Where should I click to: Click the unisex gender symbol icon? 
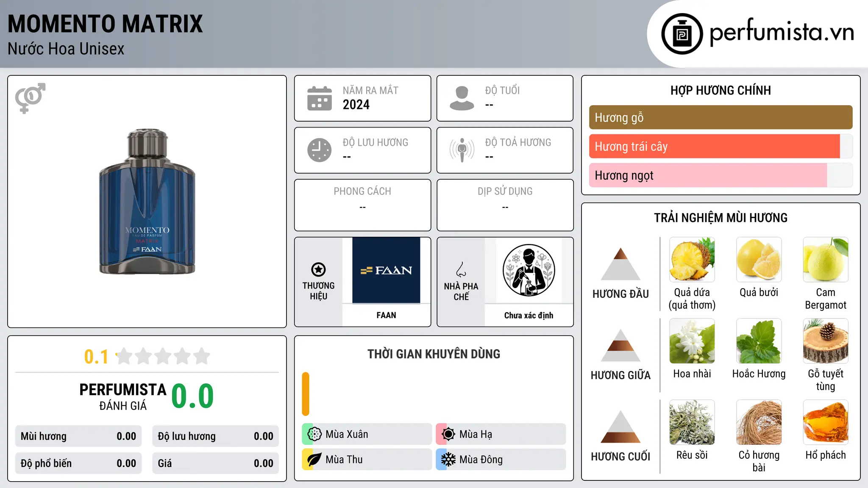click(30, 98)
